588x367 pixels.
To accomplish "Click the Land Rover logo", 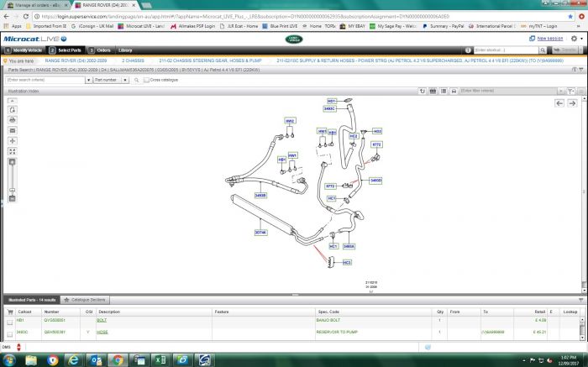I will tap(294, 39).
